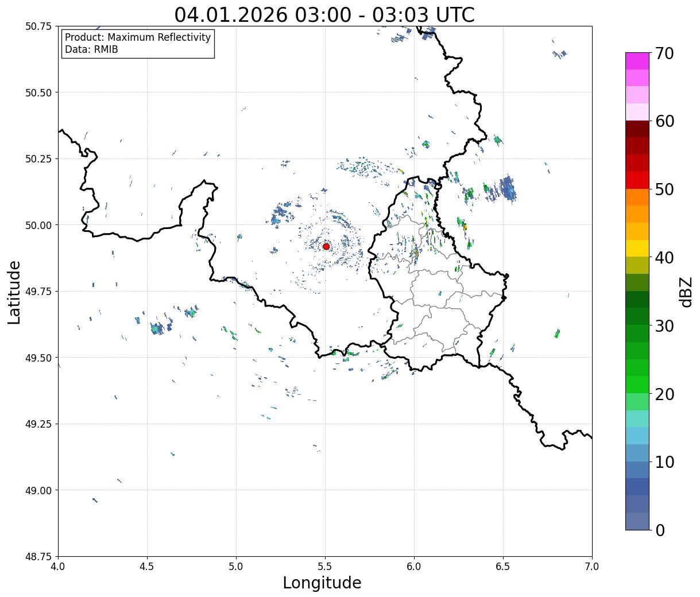Select the red 50 dBZ colorbar segment

click(637, 180)
